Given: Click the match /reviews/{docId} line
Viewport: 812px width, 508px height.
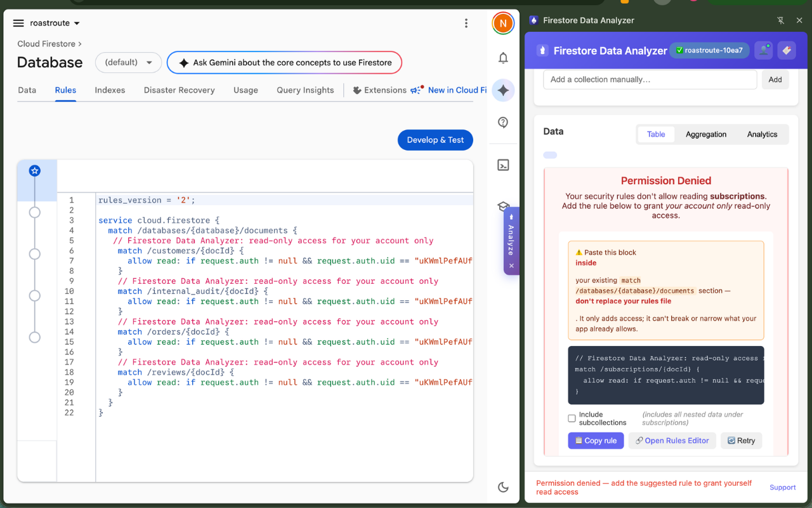Looking at the screenshot, I should [x=176, y=373].
